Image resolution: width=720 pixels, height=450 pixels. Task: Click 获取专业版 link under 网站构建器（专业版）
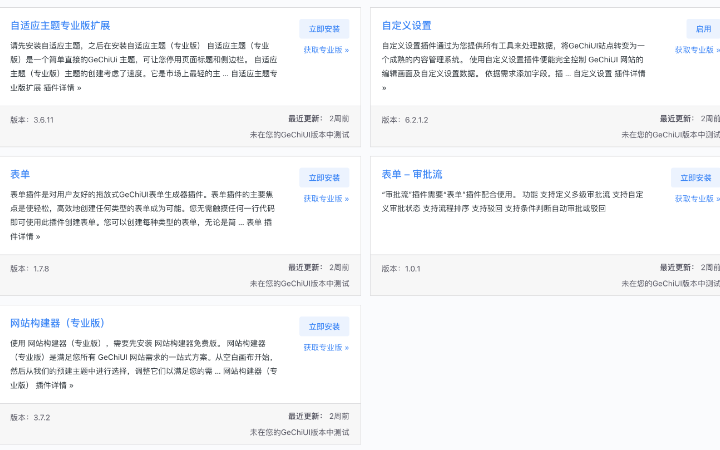326,348
